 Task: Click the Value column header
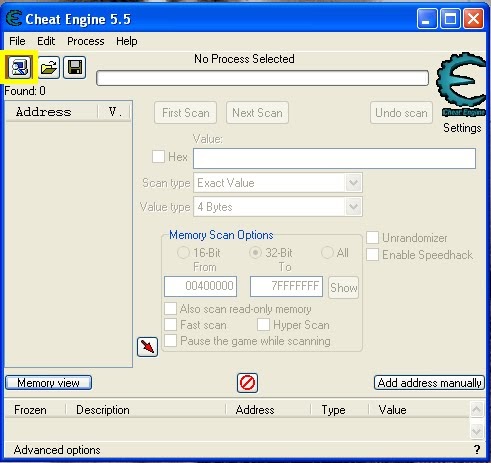pos(419,410)
